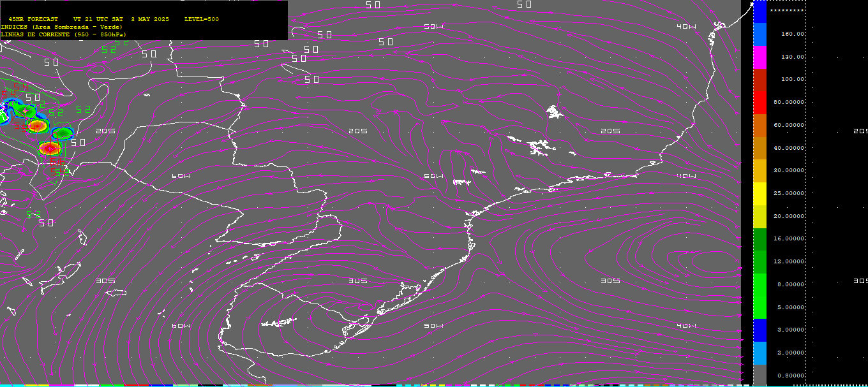Select the 12.00000 legend value

click(789, 261)
